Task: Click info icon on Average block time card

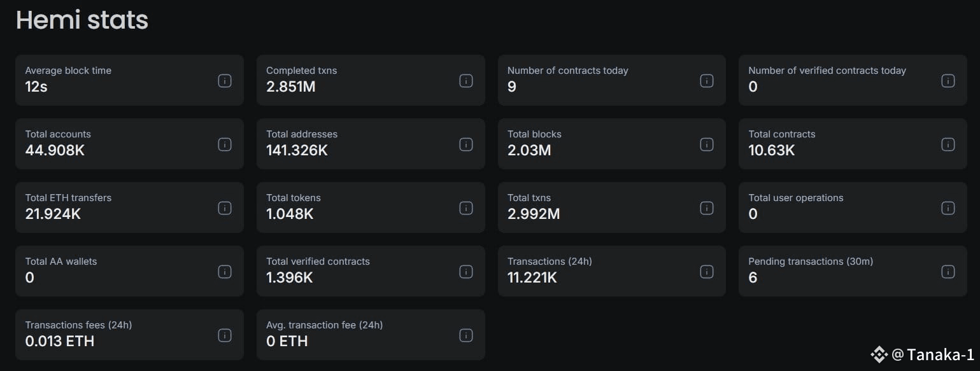Action: [x=225, y=81]
